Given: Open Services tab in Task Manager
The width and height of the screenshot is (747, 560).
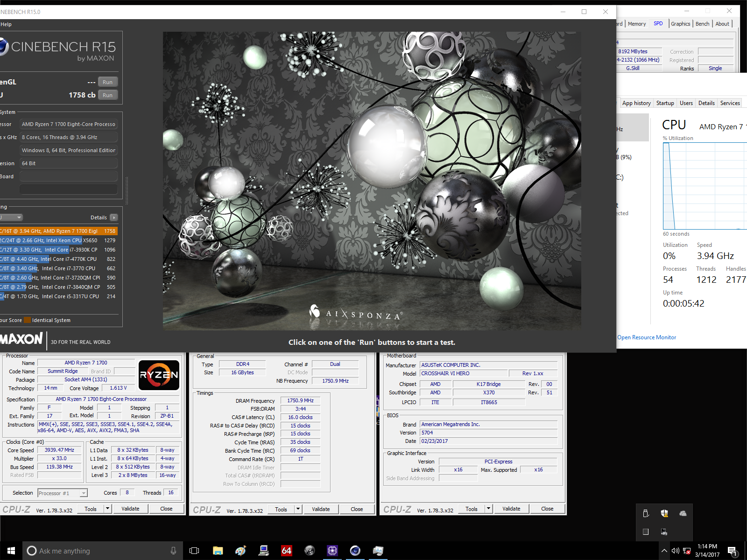Looking at the screenshot, I should (x=730, y=103).
